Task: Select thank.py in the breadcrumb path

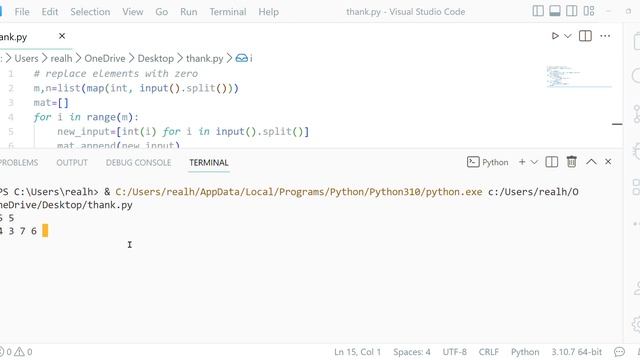Action: pos(205,58)
